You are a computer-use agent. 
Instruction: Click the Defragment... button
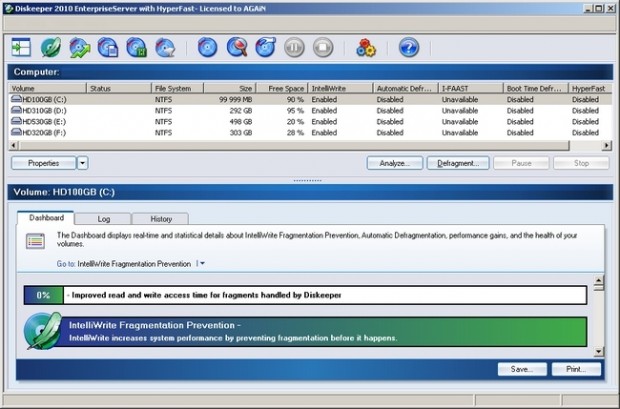(x=458, y=163)
